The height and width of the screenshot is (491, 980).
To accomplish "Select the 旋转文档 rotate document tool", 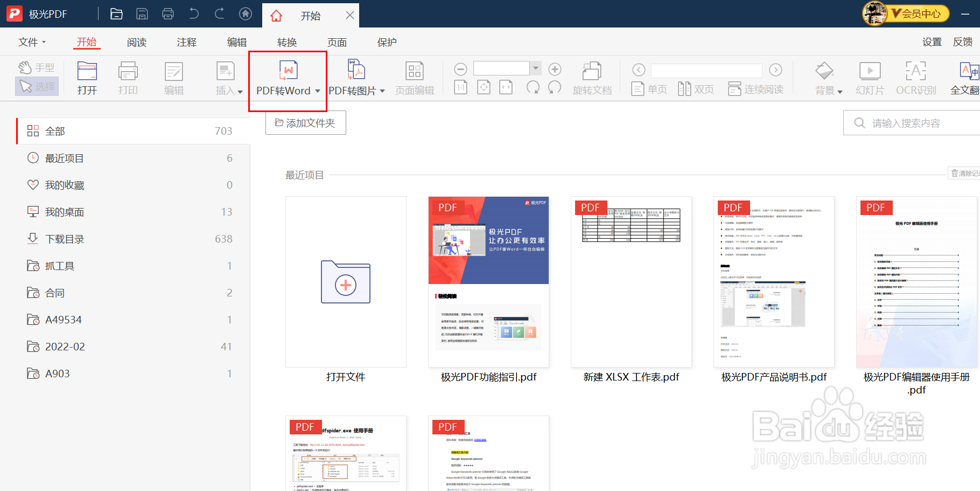I will pos(592,77).
